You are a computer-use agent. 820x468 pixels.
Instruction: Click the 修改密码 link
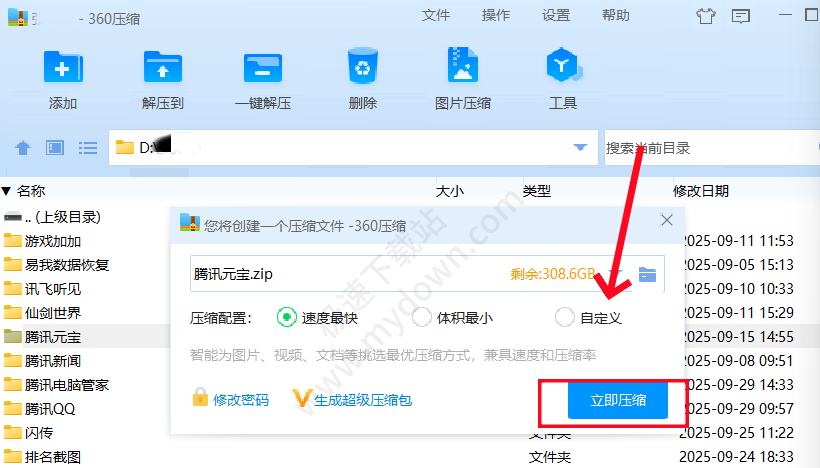[241, 400]
